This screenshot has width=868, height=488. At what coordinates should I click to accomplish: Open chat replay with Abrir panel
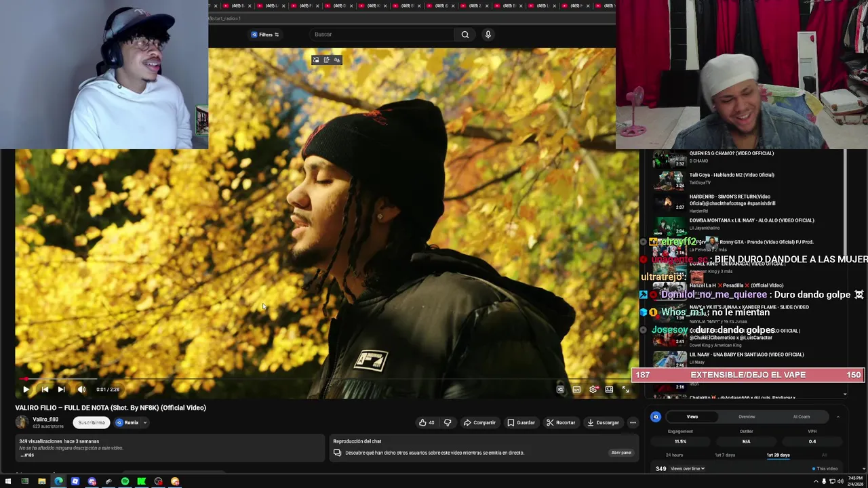pos(621,453)
